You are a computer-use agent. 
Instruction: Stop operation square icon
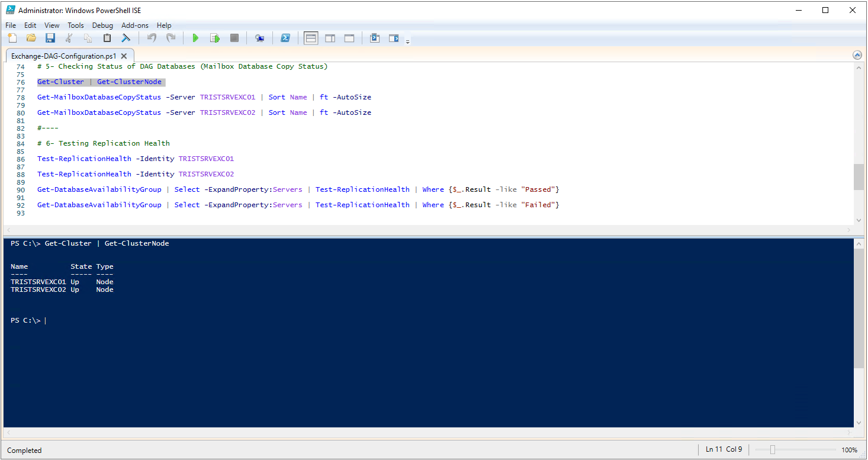[x=234, y=38]
